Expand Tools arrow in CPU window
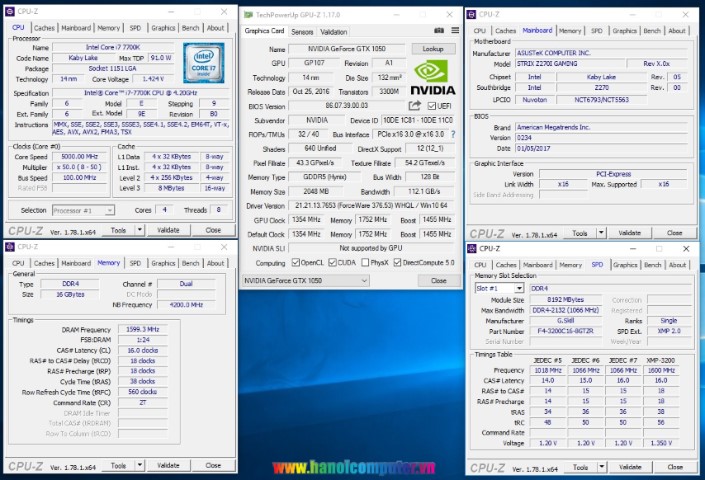This screenshot has height=480, width=705. [x=139, y=230]
